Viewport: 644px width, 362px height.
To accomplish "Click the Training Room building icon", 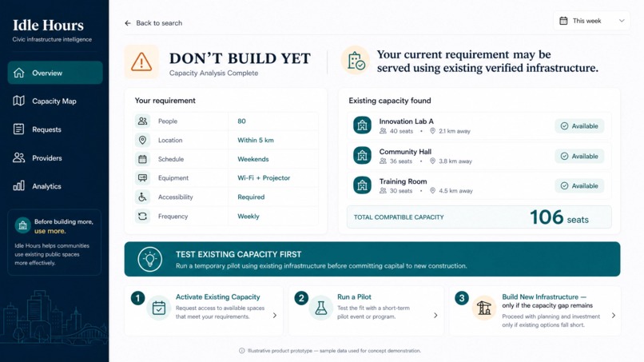I will point(362,185).
